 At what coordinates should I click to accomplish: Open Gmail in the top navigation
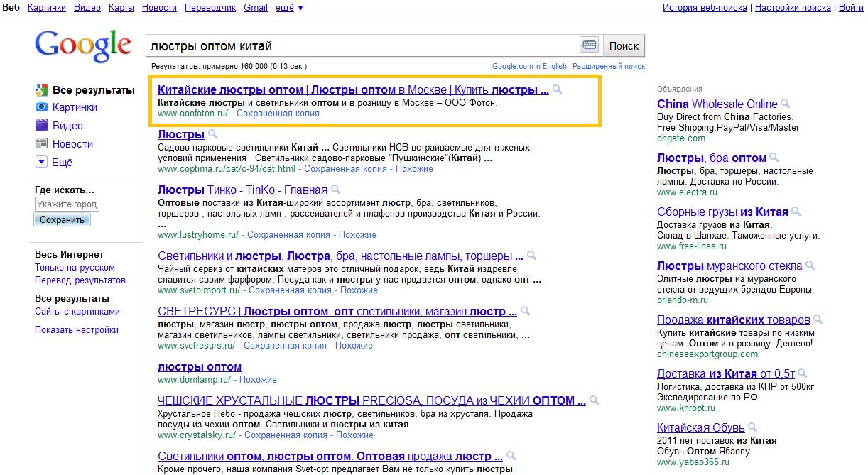pos(256,8)
